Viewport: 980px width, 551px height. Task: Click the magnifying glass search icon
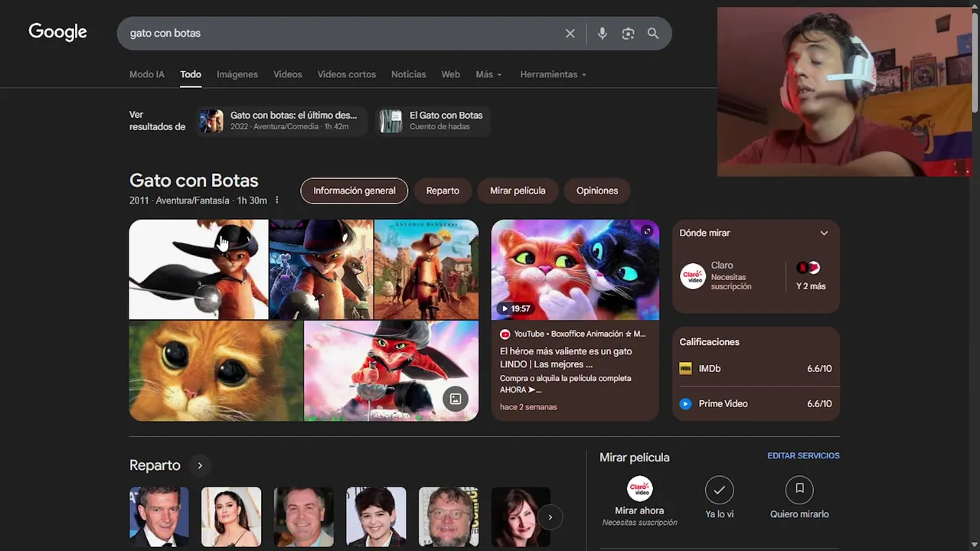(653, 34)
